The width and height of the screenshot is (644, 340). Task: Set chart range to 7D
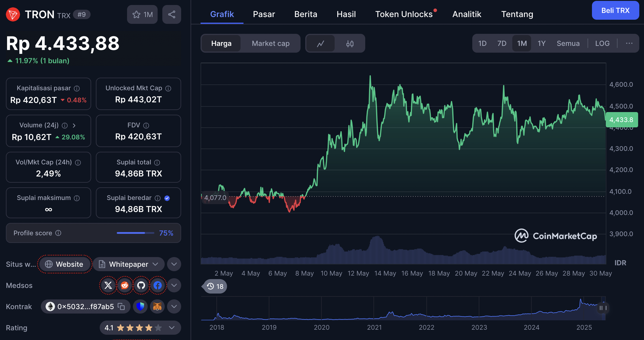(x=502, y=44)
